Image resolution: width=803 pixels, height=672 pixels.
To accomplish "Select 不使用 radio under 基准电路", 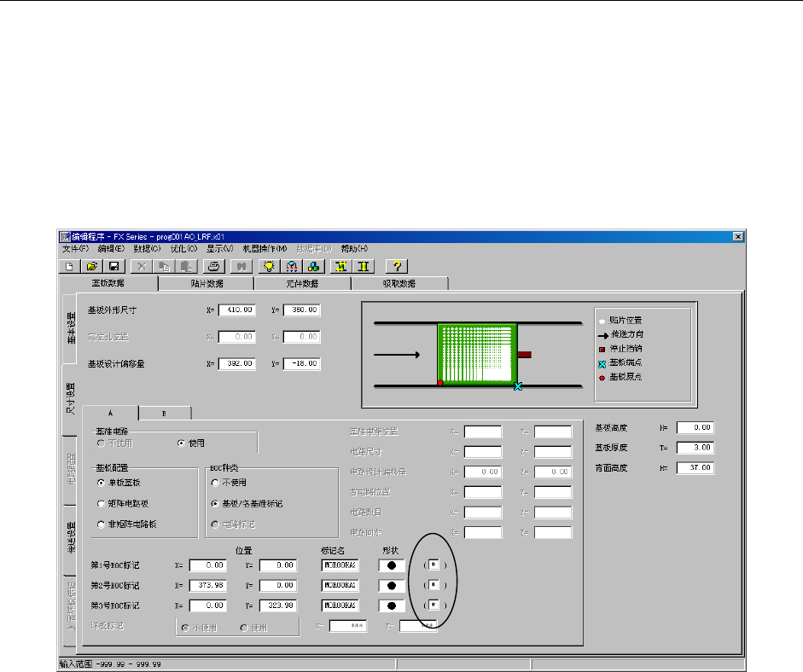I will click(x=114, y=443).
